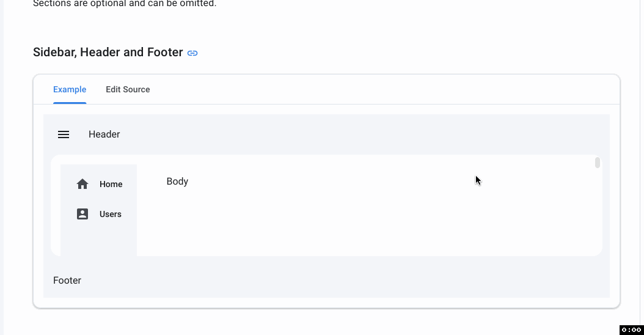The image size is (644, 335).
Task: Toggle the sidebar with the hamburger menu icon
Action: click(x=64, y=134)
